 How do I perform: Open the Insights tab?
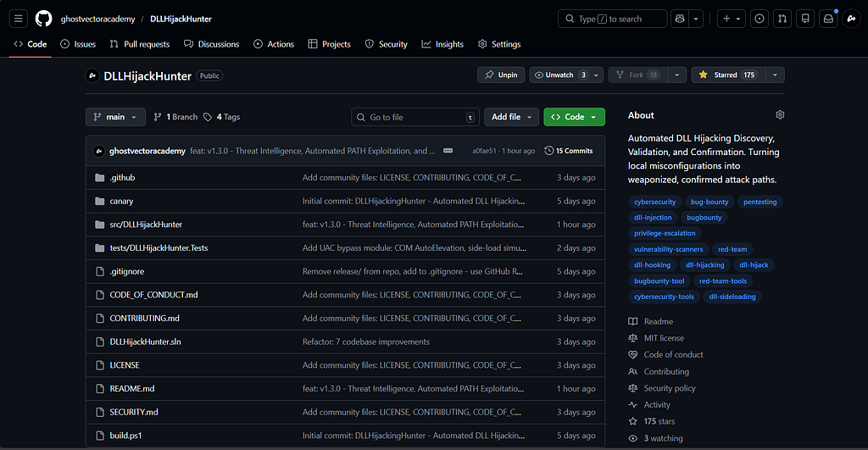[x=442, y=44]
